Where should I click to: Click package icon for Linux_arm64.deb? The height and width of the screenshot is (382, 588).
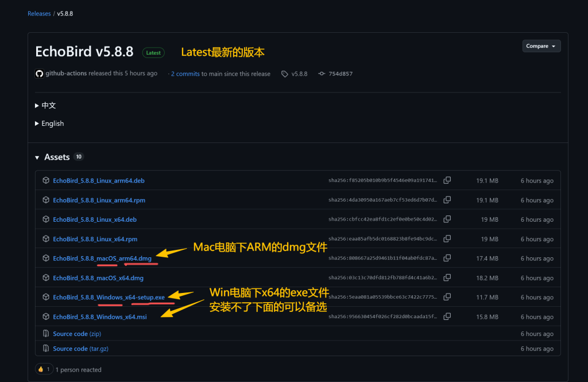coord(46,180)
